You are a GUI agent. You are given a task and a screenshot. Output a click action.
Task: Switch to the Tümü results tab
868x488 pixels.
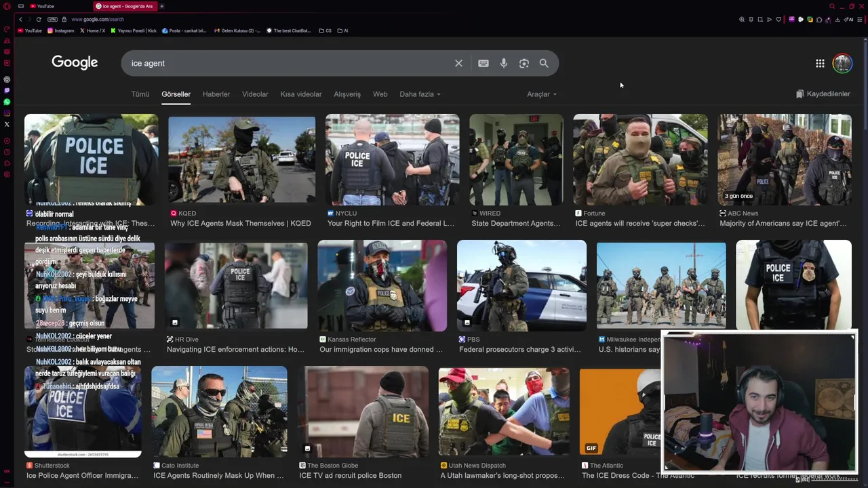140,94
